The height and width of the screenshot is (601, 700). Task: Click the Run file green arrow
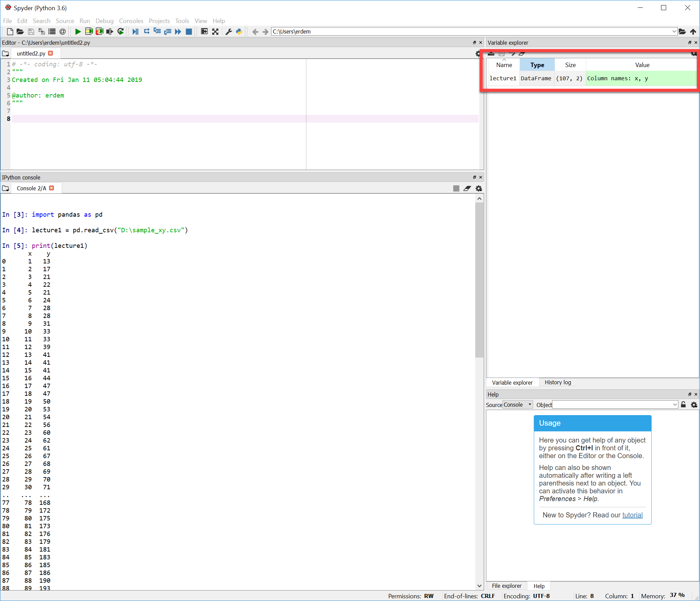click(x=78, y=31)
